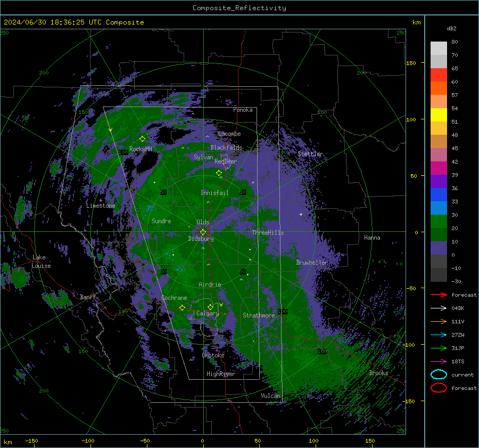This screenshot has height=448, width=479.
Task: Click the Strathmore city label
Action: click(259, 315)
